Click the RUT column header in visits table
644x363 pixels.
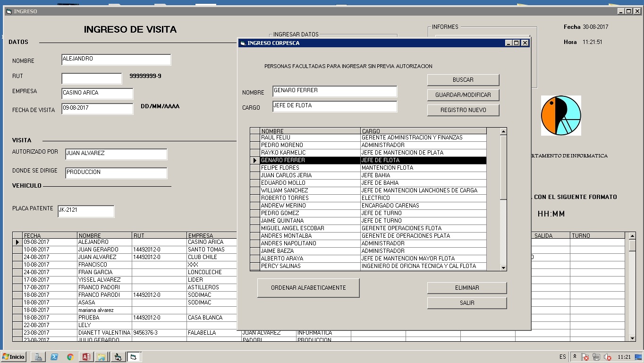160,235
